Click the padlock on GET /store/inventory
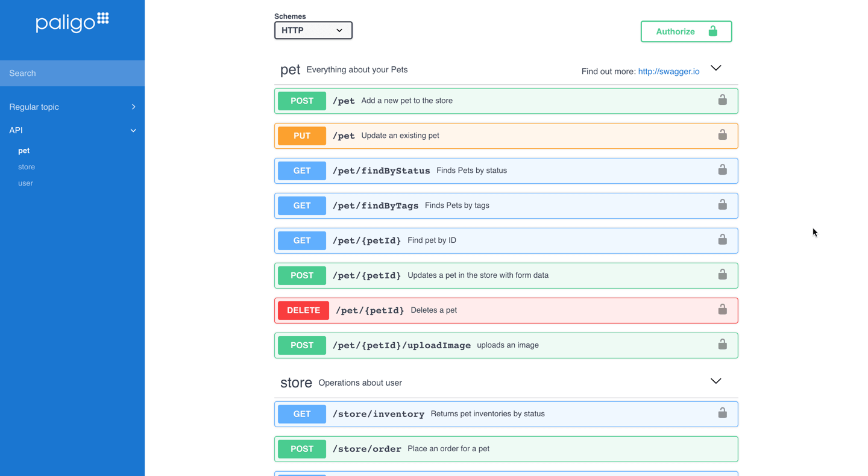 tap(722, 413)
